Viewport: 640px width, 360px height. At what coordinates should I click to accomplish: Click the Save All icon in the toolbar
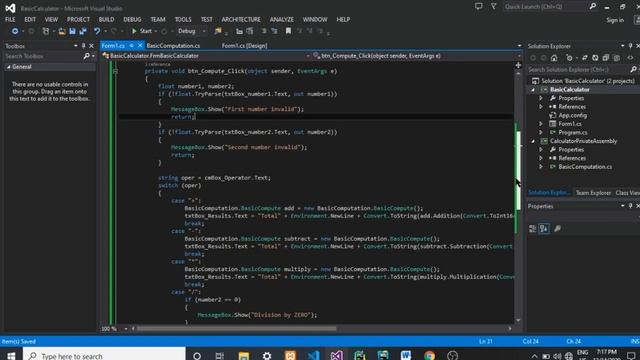(83, 31)
